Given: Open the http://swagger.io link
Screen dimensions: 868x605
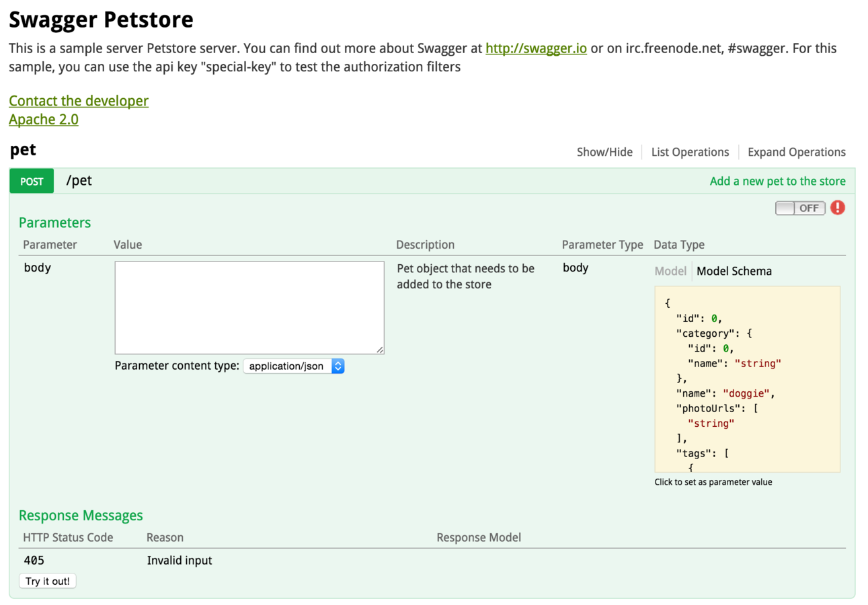Looking at the screenshot, I should [536, 48].
